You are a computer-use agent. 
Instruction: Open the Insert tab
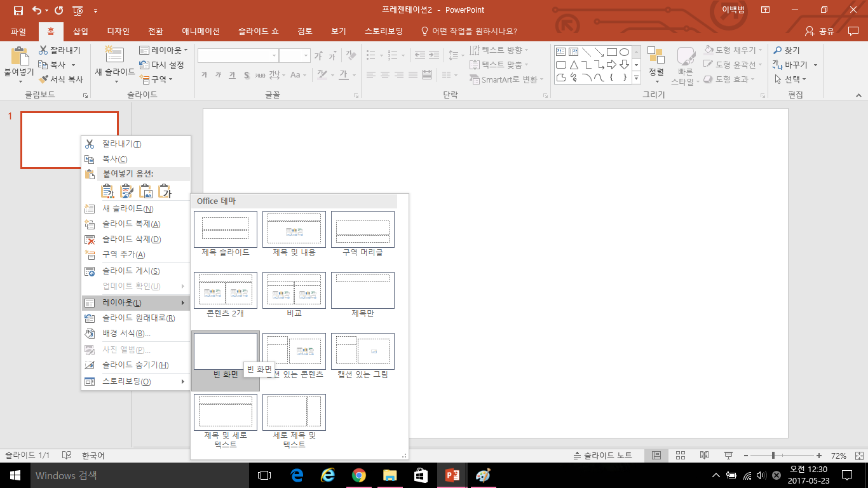(81, 31)
